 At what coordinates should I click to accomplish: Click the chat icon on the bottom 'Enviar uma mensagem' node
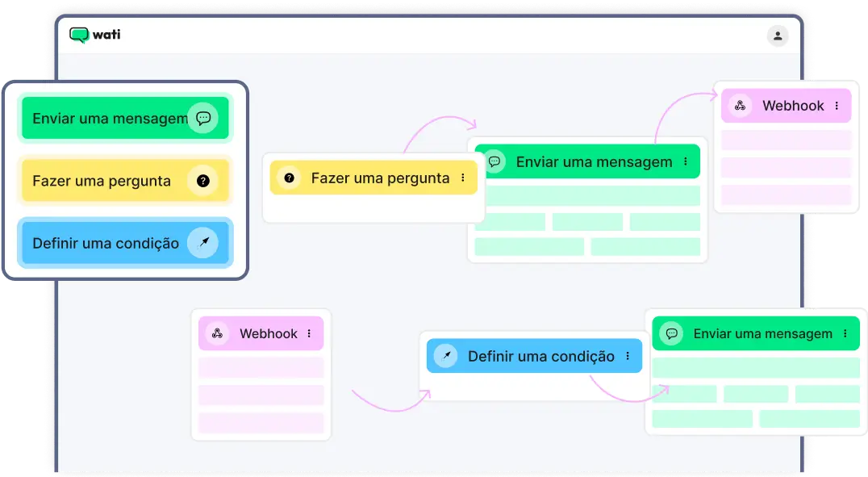tap(672, 333)
